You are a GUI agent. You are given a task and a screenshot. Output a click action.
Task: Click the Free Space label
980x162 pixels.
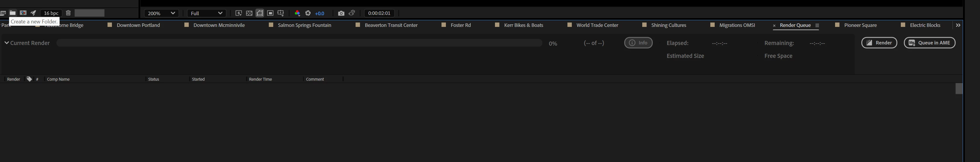point(778,56)
